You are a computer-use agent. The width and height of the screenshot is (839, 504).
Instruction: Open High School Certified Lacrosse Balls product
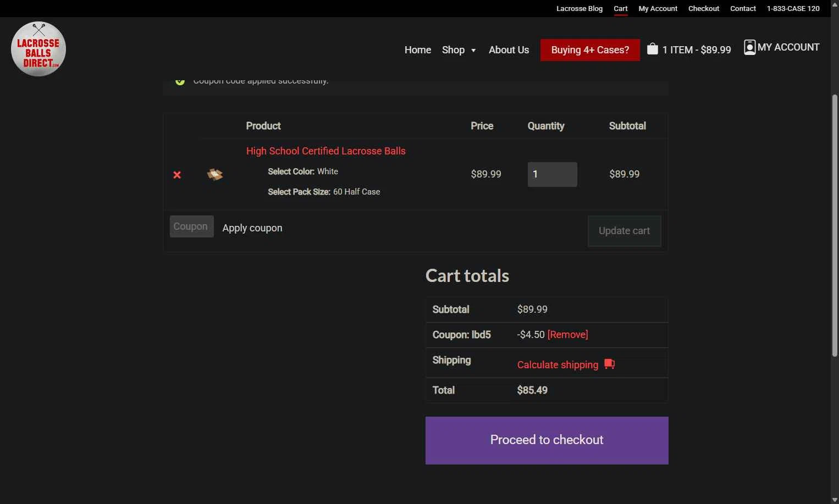[x=326, y=151]
